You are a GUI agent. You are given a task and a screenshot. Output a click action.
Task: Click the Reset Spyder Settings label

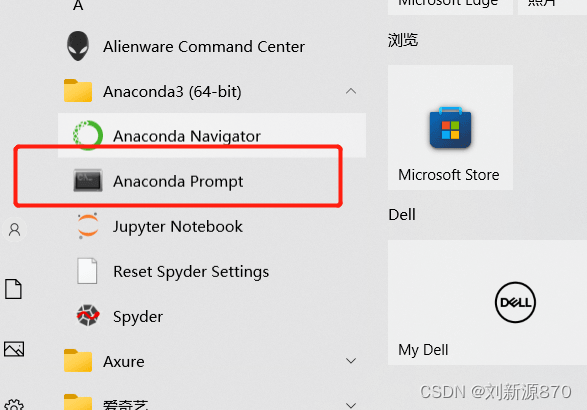tap(191, 271)
